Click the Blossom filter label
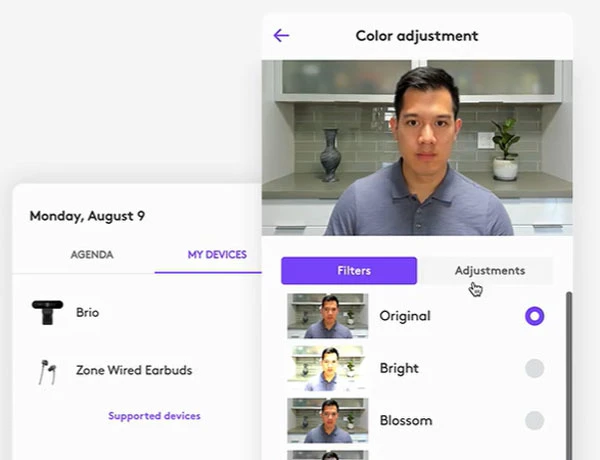600x460 pixels. [x=406, y=421]
